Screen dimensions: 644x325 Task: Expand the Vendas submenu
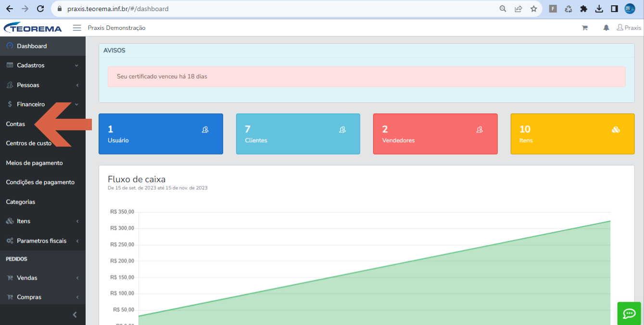pos(43,278)
